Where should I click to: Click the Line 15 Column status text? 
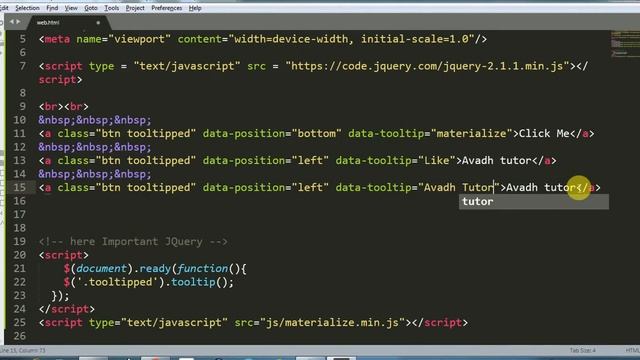[23, 350]
